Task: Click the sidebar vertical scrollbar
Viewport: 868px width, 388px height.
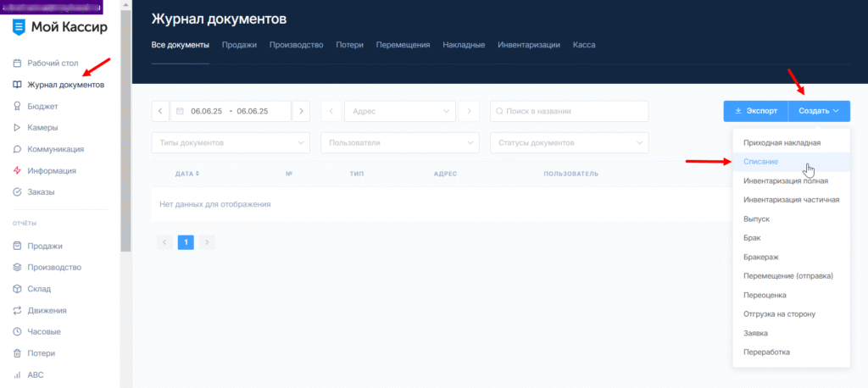Action: (x=125, y=130)
